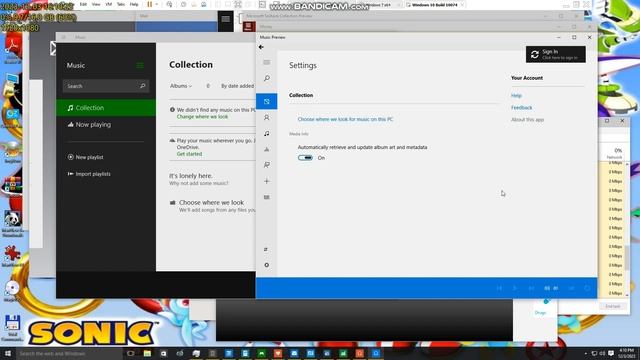Go back with the Music Preview back arrow
The height and width of the screenshot is (360, 640).
(x=261, y=47)
